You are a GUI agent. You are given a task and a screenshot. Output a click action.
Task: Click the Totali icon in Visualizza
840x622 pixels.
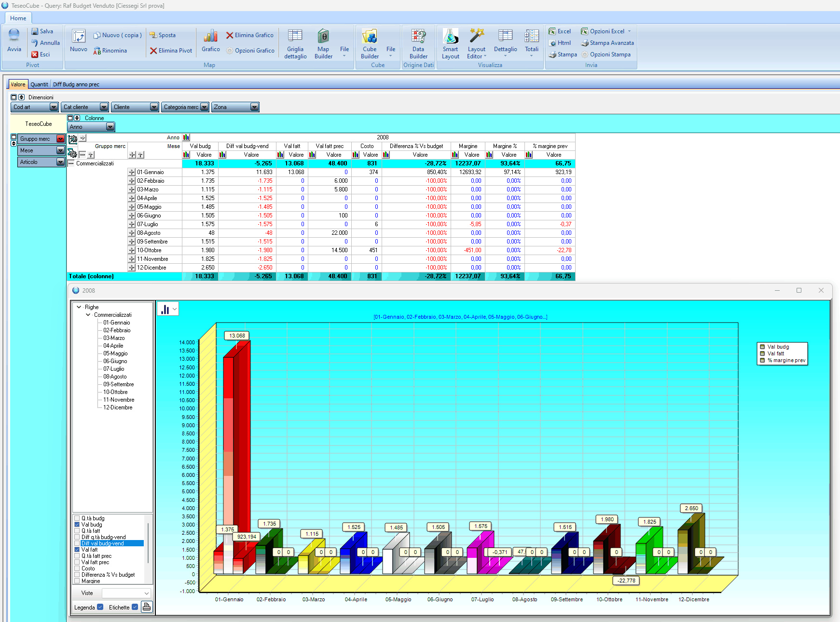click(532, 36)
